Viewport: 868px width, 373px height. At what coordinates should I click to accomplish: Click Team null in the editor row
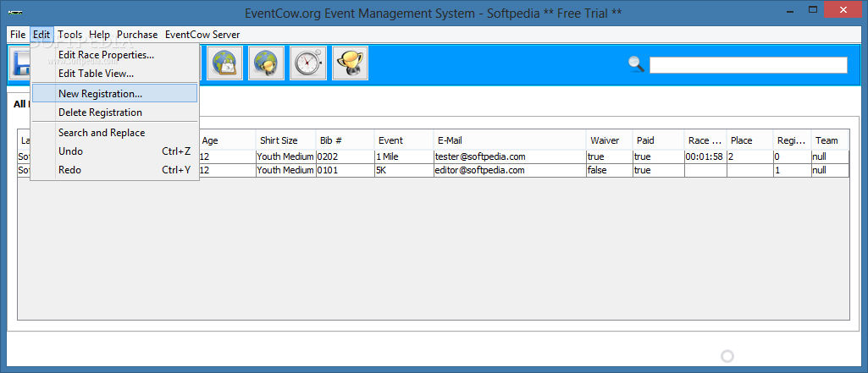pyautogui.click(x=831, y=170)
